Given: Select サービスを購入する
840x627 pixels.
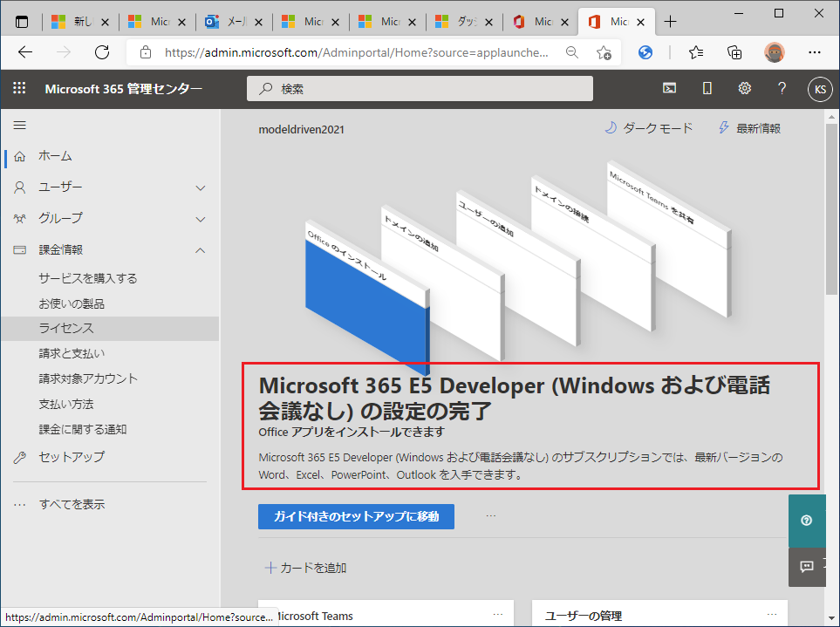Looking at the screenshot, I should click(88, 278).
